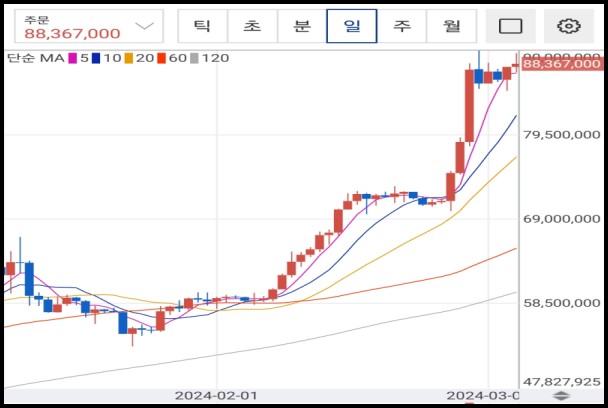608x408 pixels.
Task: Click the MA 120 gray swatch
Action: point(194,59)
